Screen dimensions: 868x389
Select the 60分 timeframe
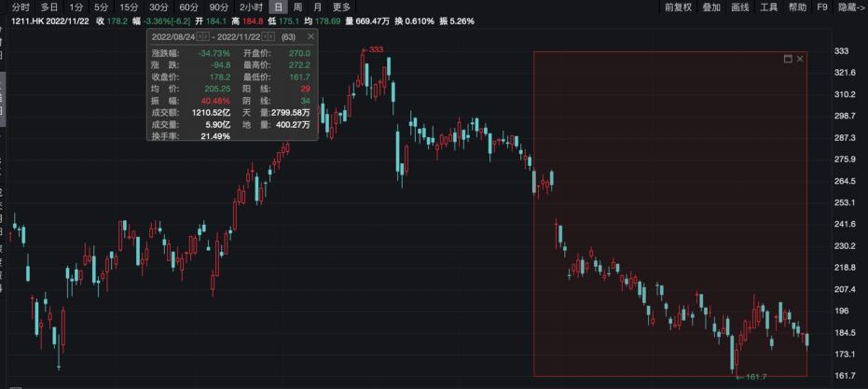click(x=188, y=7)
